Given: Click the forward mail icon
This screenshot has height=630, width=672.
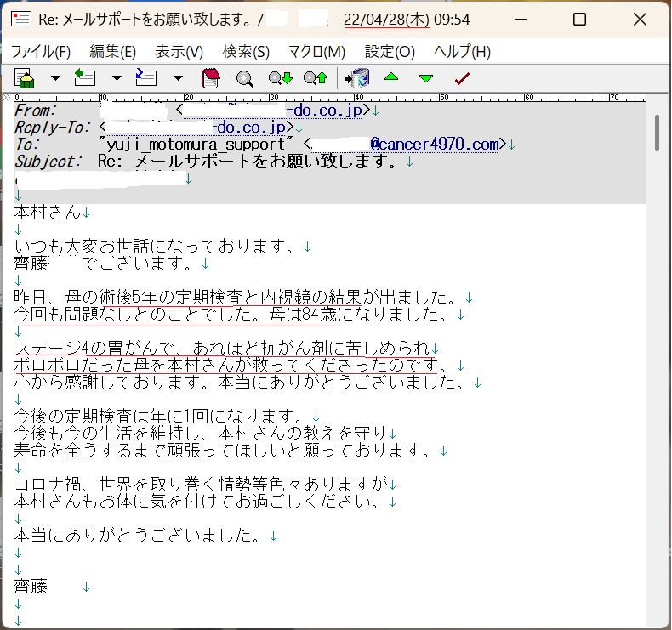Looking at the screenshot, I should point(146,78).
